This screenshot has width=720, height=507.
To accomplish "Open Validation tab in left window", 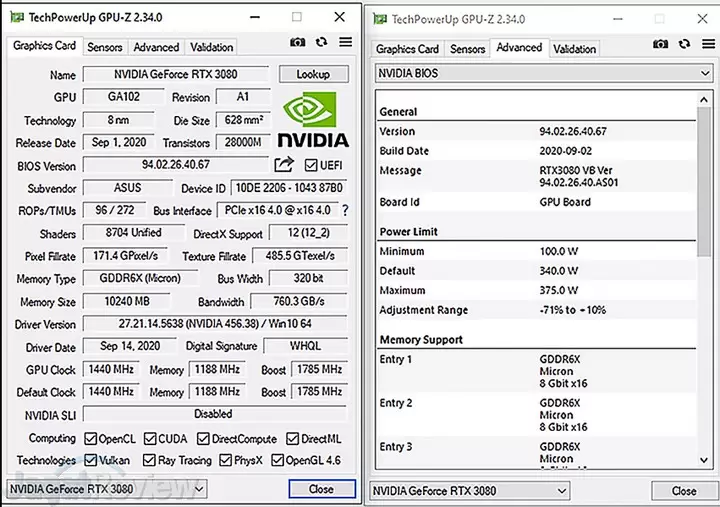I will pos(211,47).
